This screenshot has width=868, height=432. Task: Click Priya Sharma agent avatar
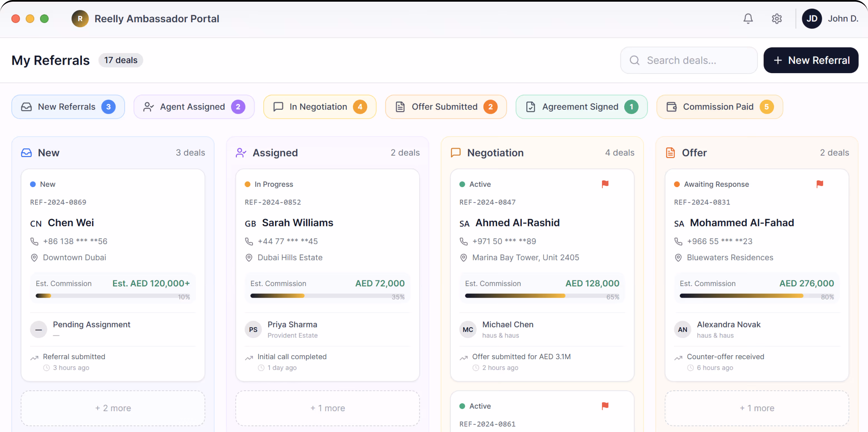tap(253, 330)
